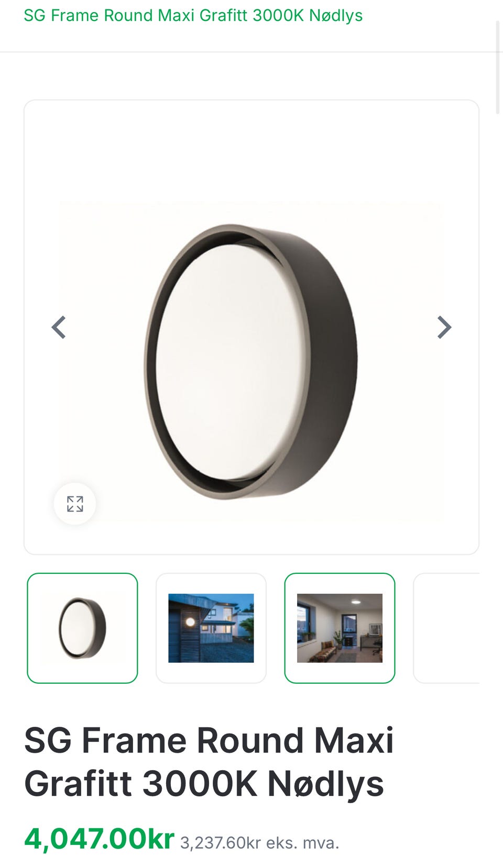
Task: Click the page scrollbar on the right
Action: click(x=498, y=67)
